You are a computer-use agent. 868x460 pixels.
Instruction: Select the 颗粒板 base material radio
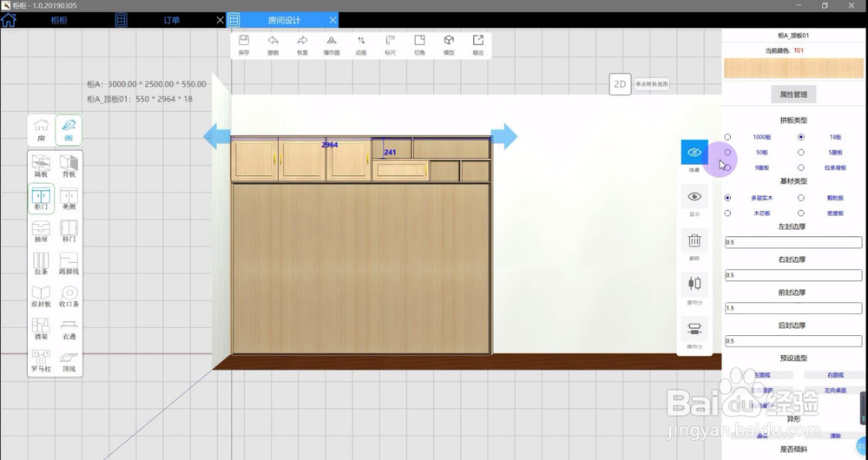tap(800, 198)
